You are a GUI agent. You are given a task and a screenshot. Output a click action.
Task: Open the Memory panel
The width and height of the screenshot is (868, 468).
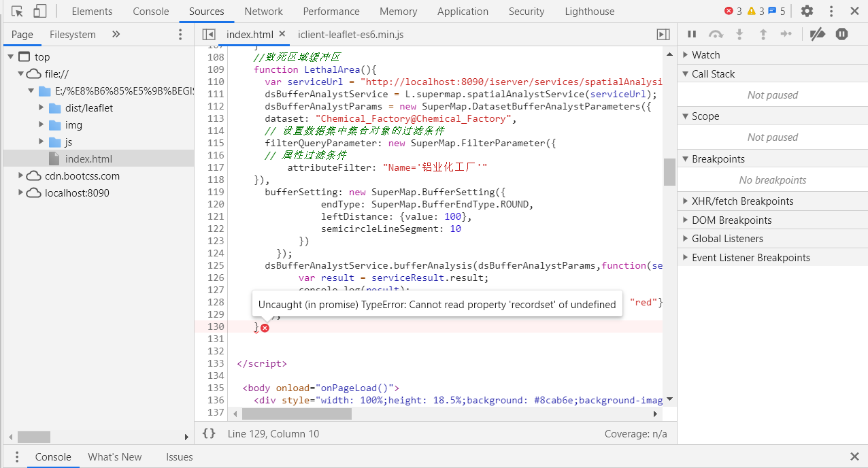pos(399,12)
